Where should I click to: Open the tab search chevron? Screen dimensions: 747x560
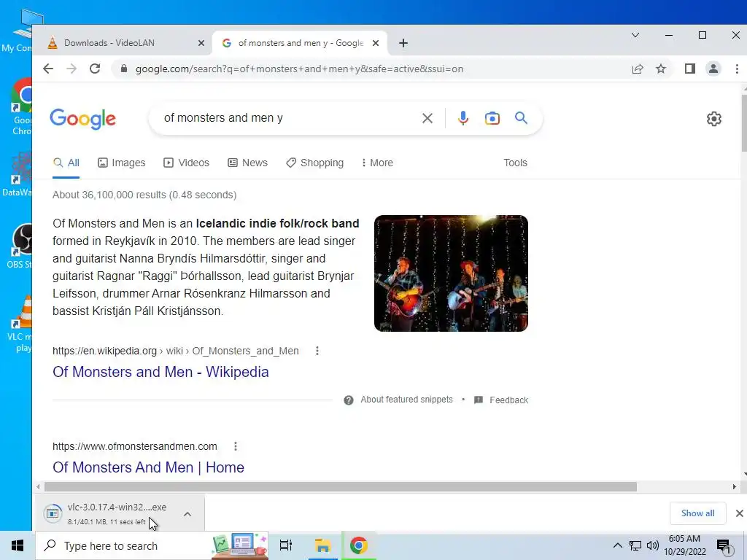tap(635, 35)
